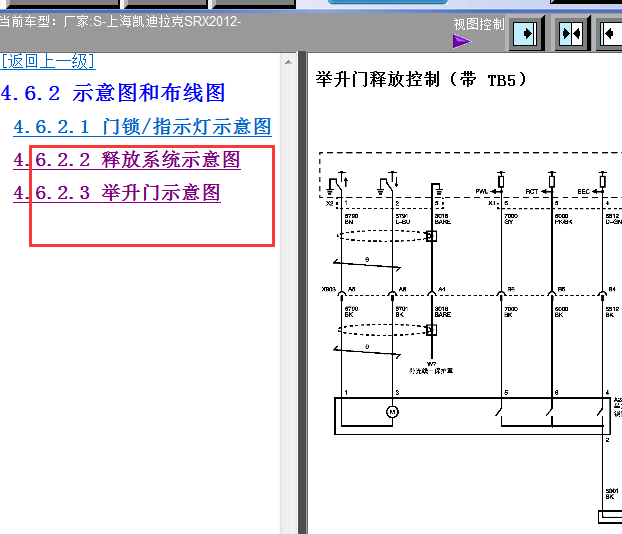This screenshot has width=622, height=534.
Task: Click the 4.6.2 示意图和布线图 heading
Action: pyautogui.click(x=113, y=93)
